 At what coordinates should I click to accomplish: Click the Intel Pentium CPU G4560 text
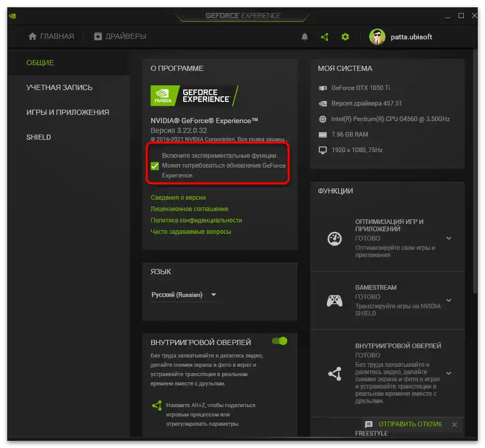click(x=391, y=119)
